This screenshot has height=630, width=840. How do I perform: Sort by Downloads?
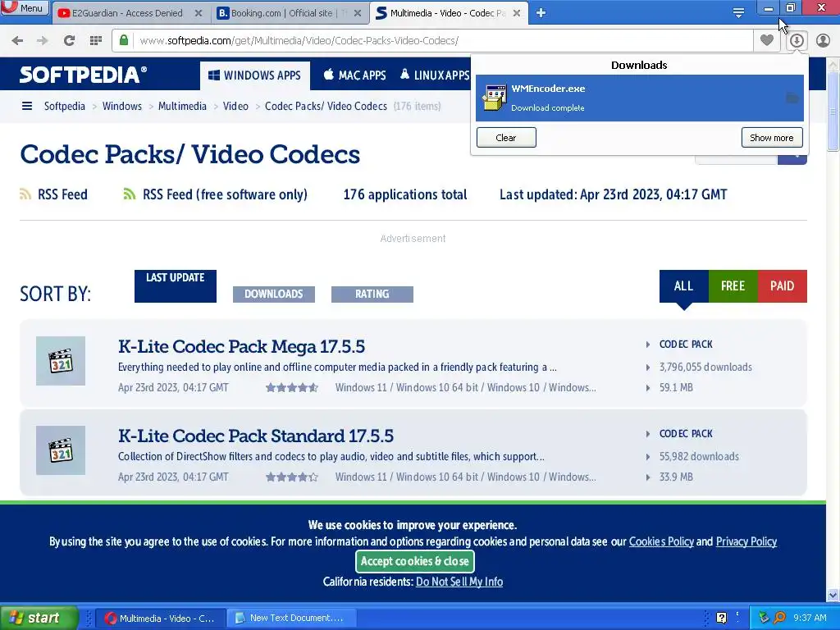[274, 294]
